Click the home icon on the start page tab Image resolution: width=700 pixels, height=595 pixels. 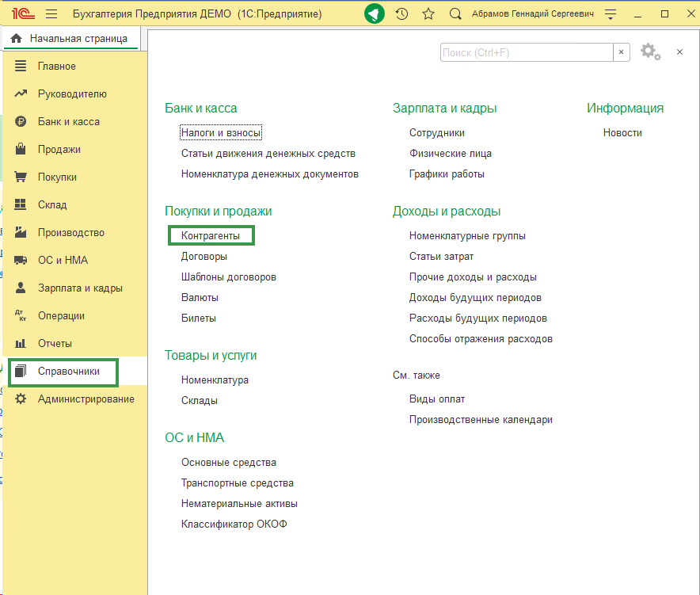[x=16, y=38]
